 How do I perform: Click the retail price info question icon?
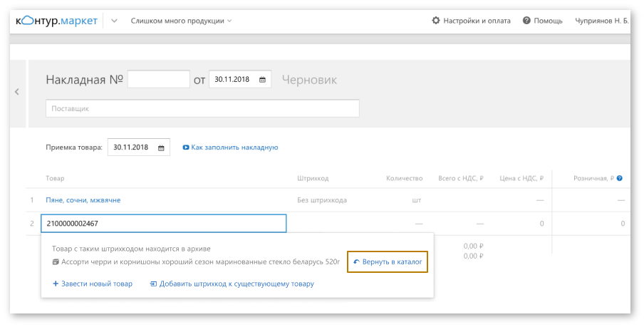pyautogui.click(x=620, y=178)
